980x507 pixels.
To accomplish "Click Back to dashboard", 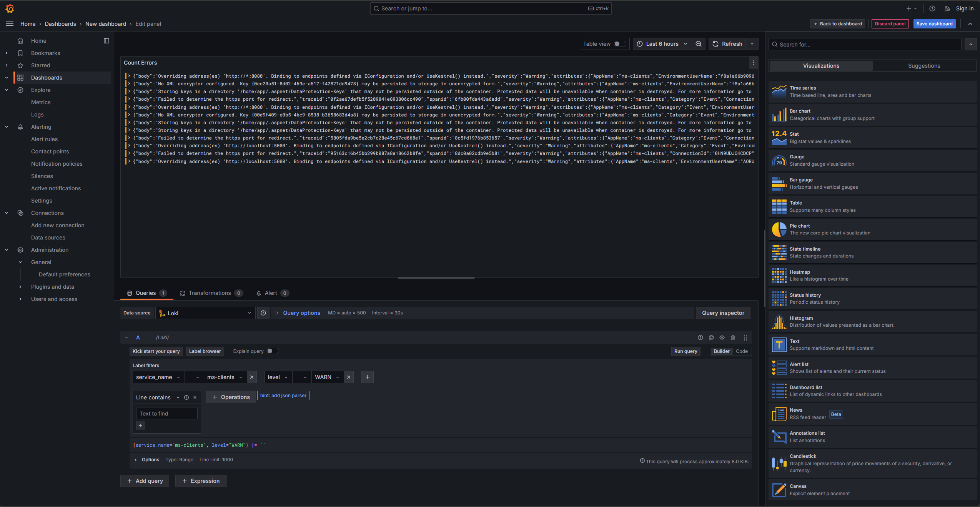I will [x=837, y=24].
